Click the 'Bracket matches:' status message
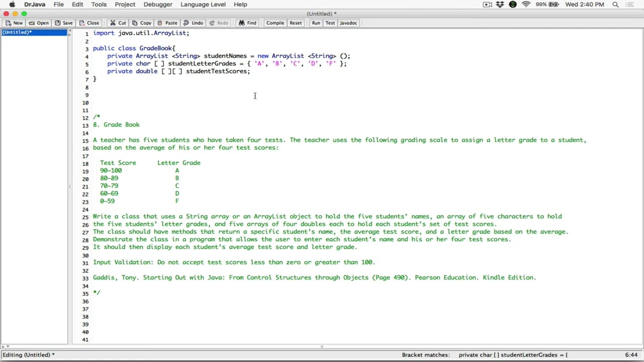 pyautogui.click(x=426, y=355)
